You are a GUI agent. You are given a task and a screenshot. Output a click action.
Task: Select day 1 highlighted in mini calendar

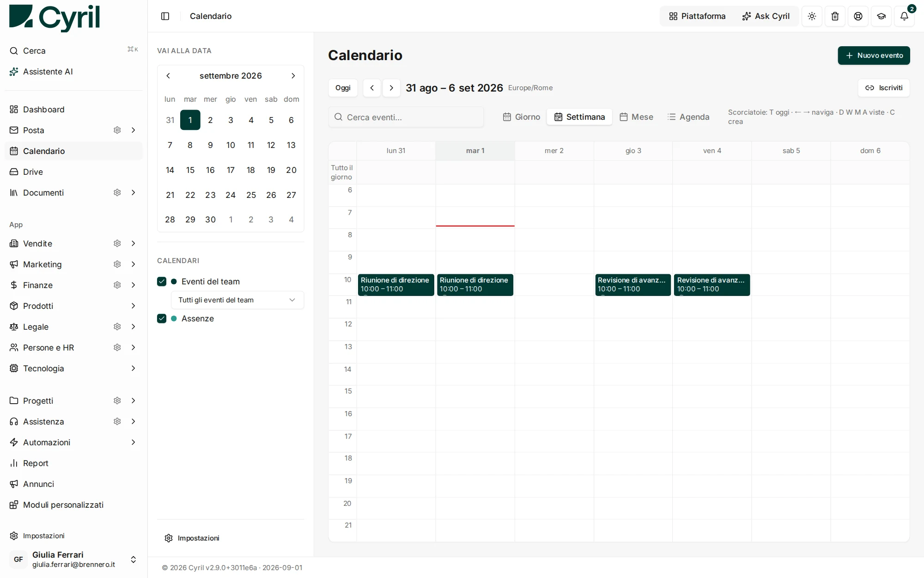coord(190,120)
